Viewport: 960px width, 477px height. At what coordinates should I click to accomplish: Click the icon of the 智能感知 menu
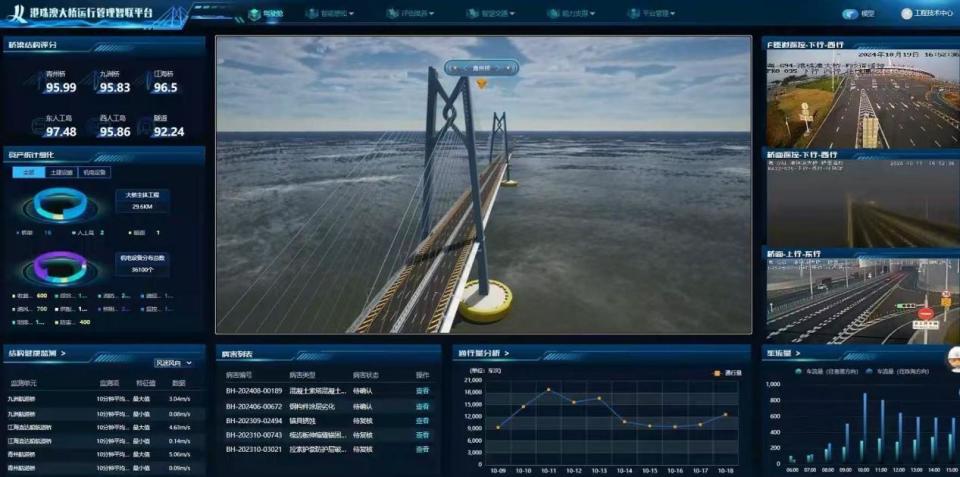(312, 13)
